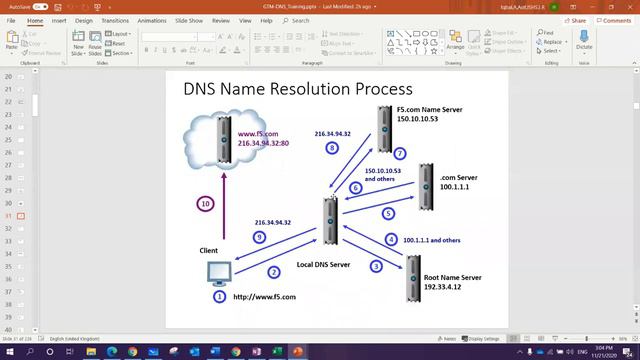
Task: Open the Layout dropdown
Action: 118,34
